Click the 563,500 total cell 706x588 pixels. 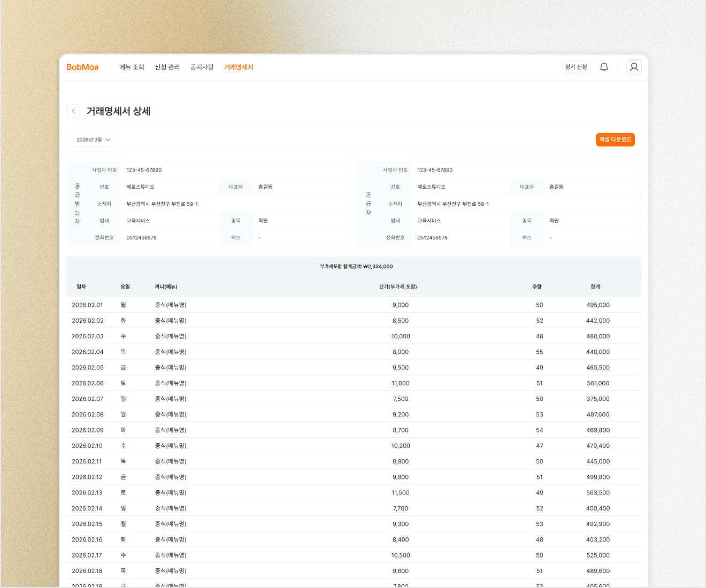[598, 493]
